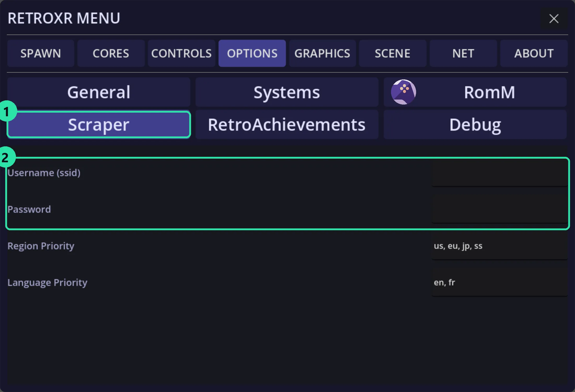Select the OPTIONS tab

[252, 53]
